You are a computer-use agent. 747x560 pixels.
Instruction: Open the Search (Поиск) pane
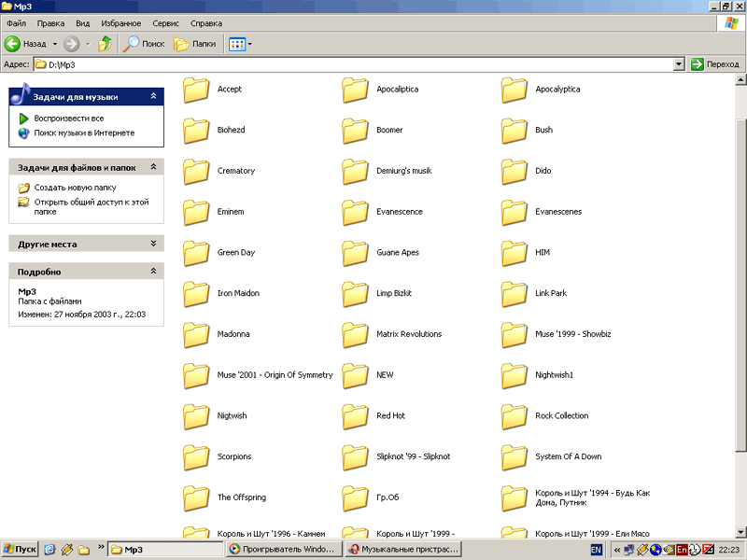pyautogui.click(x=144, y=44)
